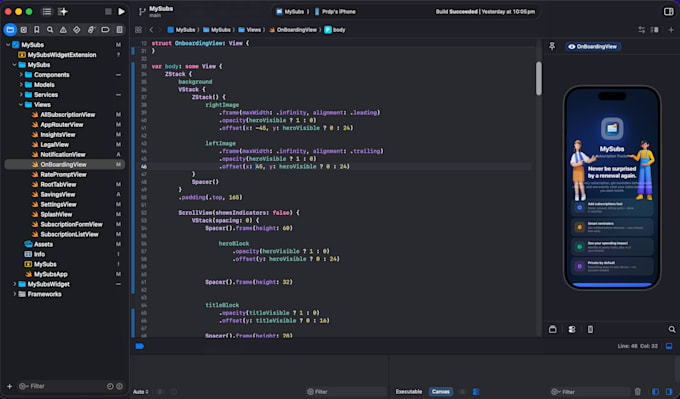Collapse the MySubs project root

(8, 45)
